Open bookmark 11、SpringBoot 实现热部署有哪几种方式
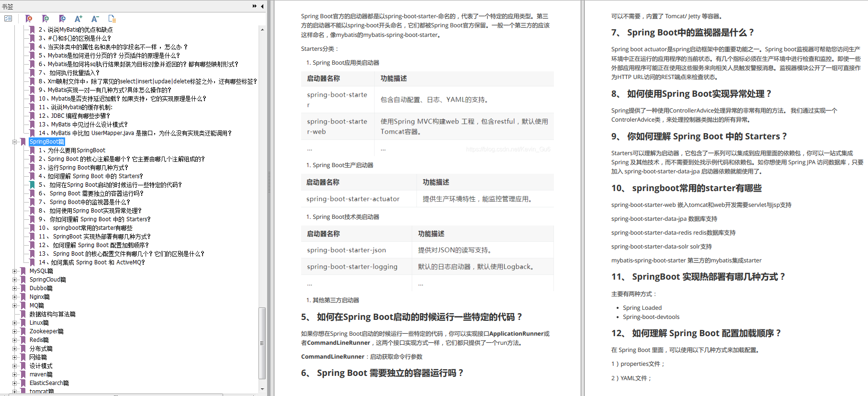 (95, 237)
